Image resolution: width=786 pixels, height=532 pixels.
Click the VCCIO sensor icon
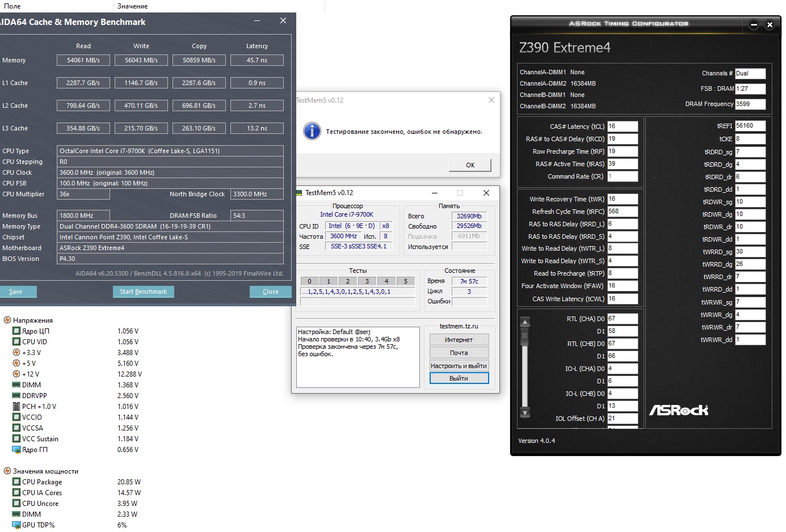click(16, 417)
